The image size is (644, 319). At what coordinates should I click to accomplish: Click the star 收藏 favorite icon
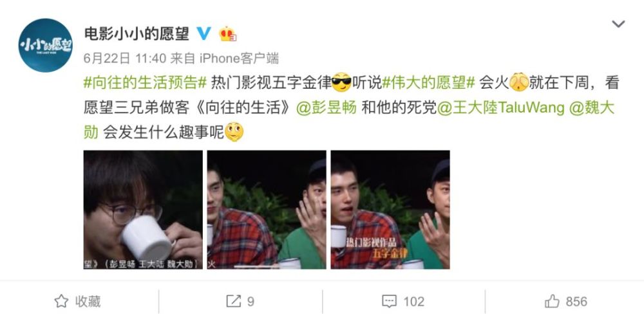pos(62,302)
